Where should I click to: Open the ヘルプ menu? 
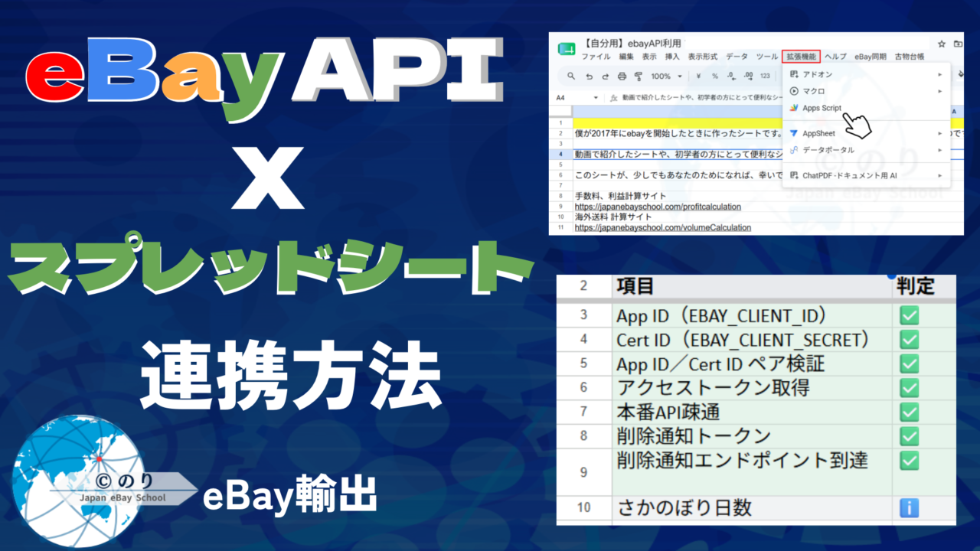[835, 57]
